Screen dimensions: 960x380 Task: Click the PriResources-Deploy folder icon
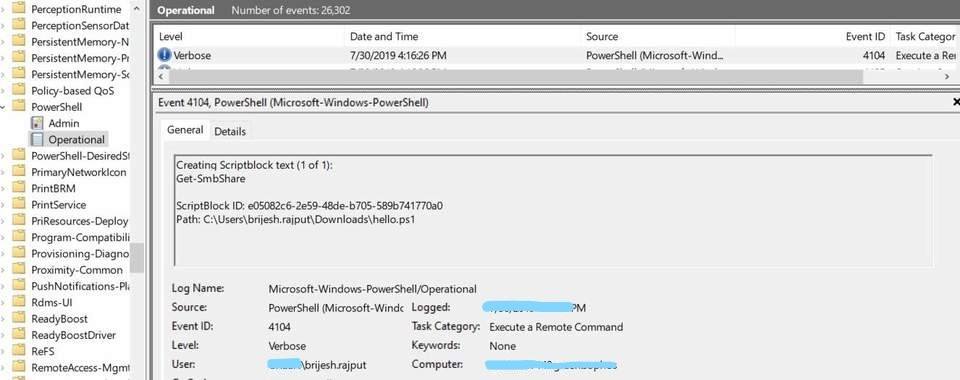(19, 221)
